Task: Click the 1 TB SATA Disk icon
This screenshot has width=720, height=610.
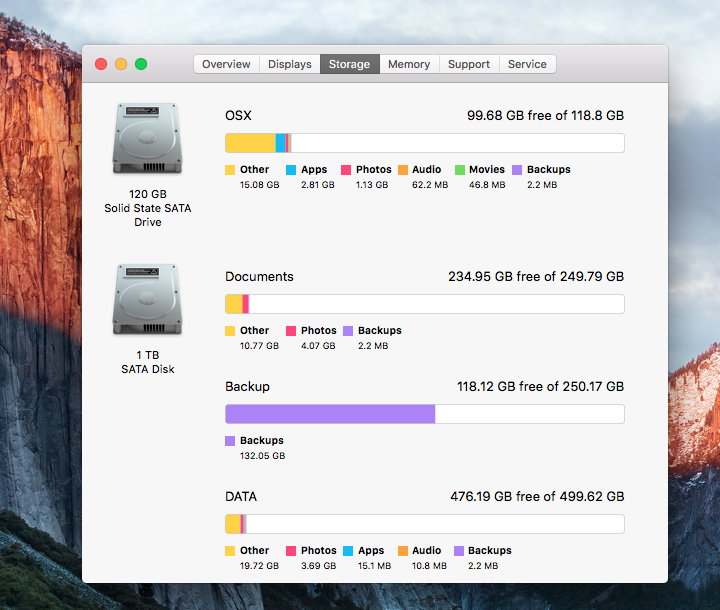Action: click(x=147, y=299)
